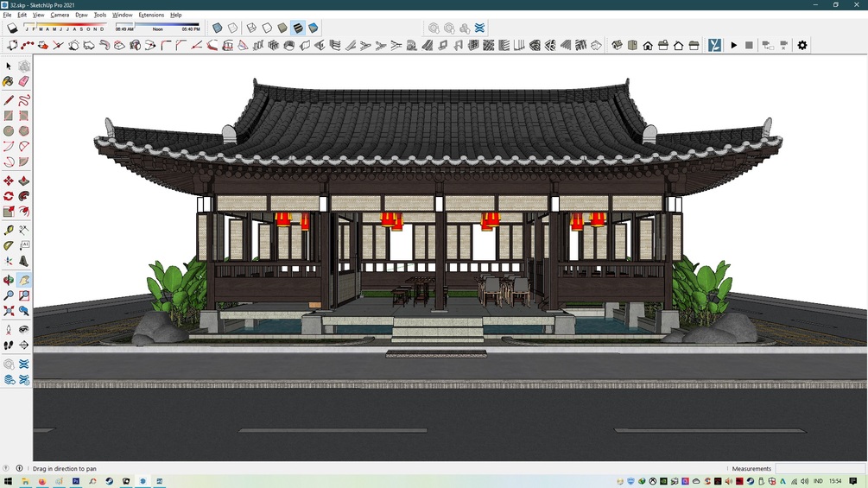The image size is (868, 488).
Task: Select the Move tool with red arrows
Action: tap(9, 181)
